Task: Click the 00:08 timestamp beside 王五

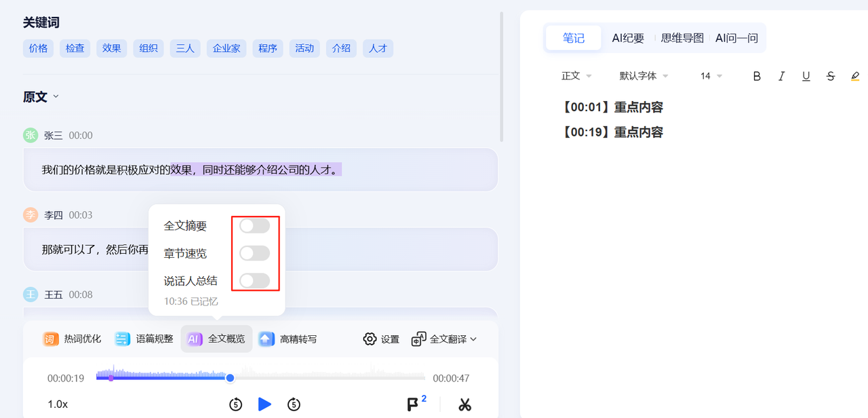Action: coord(80,294)
